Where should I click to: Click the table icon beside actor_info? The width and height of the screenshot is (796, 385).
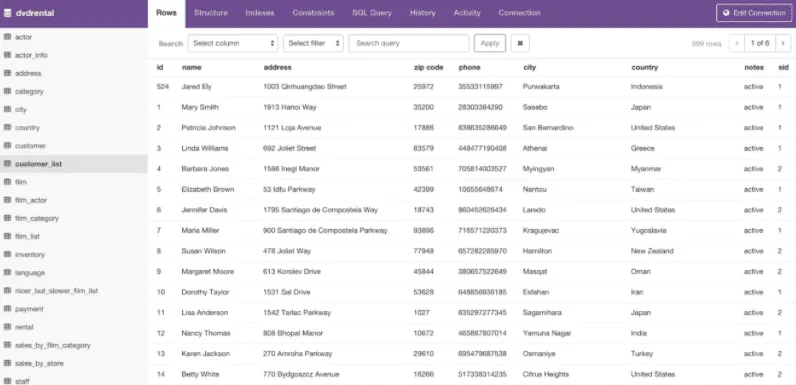pos(8,55)
